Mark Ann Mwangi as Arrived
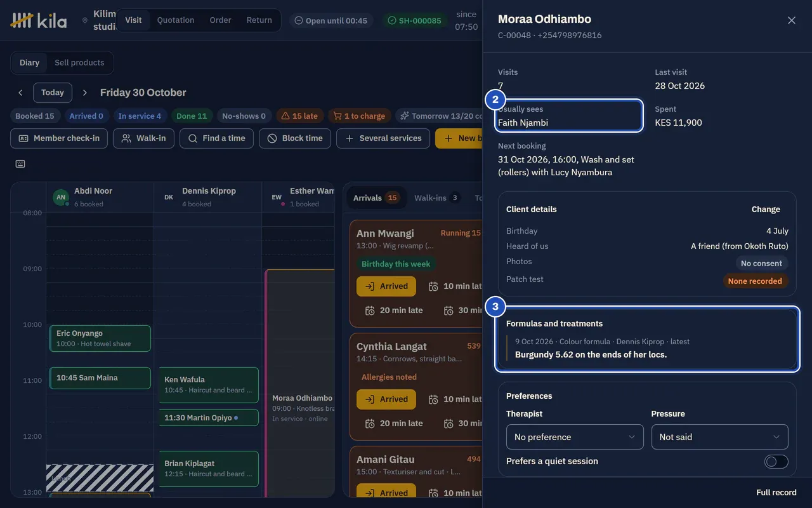Image resolution: width=812 pixels, height=508 pixels. 386,286
